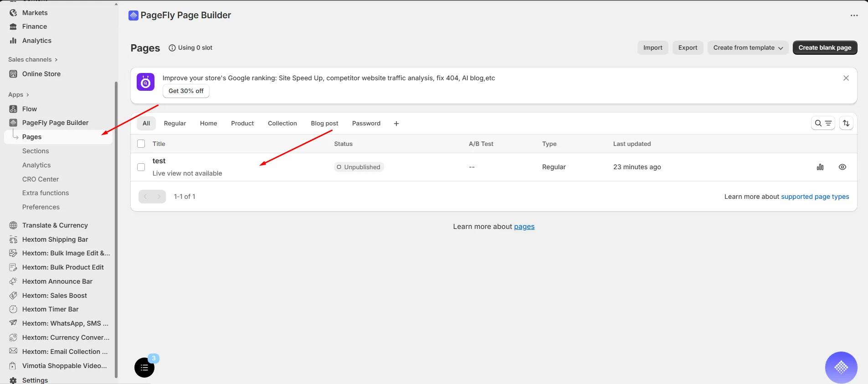Open the analytics bar chart icon for test page
Viewport: 868px width, 384px height.
pos(820,167)
